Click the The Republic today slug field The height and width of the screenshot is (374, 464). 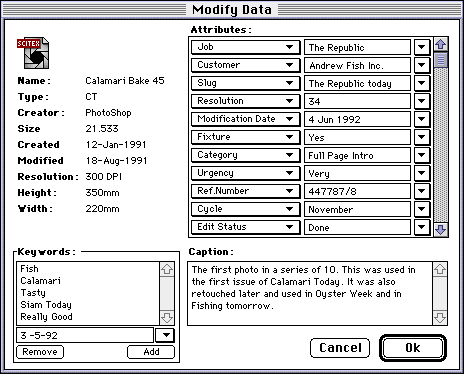[x=357, y=83]
